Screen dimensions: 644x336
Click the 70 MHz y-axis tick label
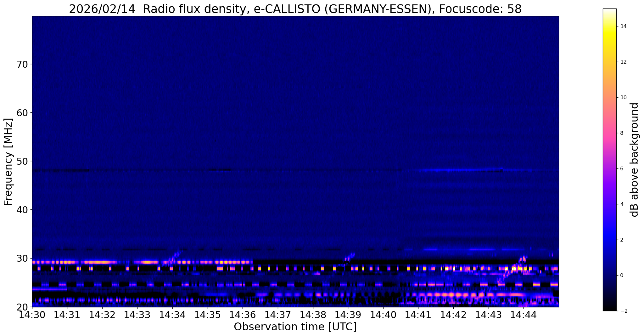(22, 65)
